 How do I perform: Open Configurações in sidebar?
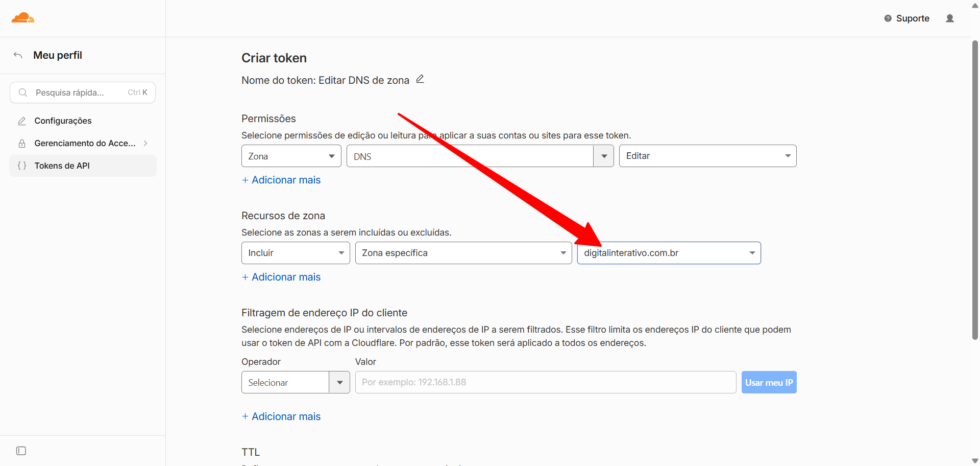83,121
